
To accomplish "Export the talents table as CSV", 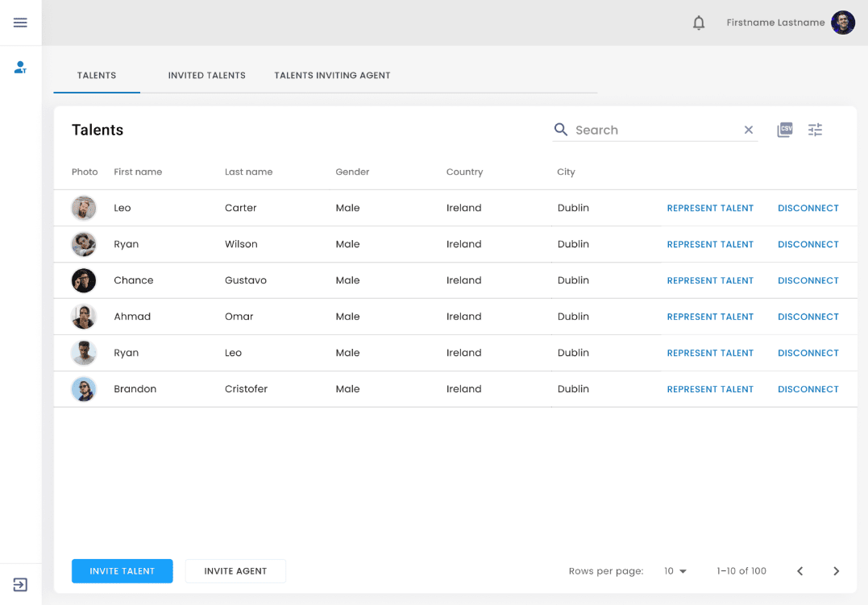I will [x=784, y=130].
